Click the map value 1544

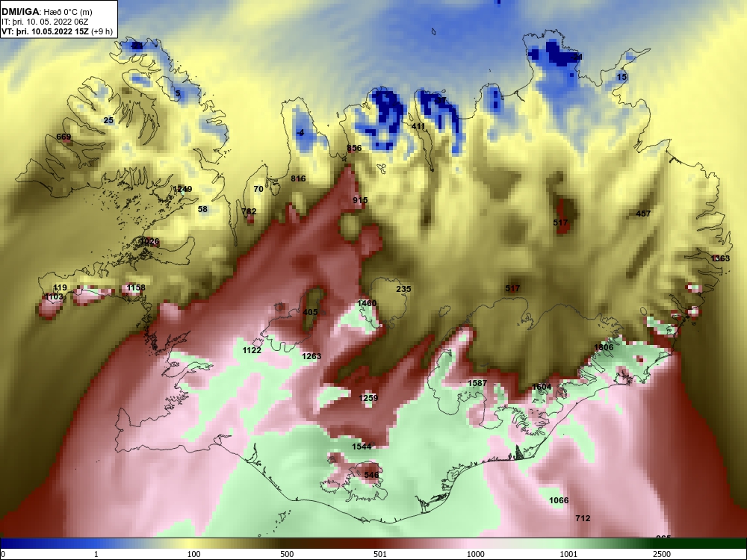click(362, 447)
